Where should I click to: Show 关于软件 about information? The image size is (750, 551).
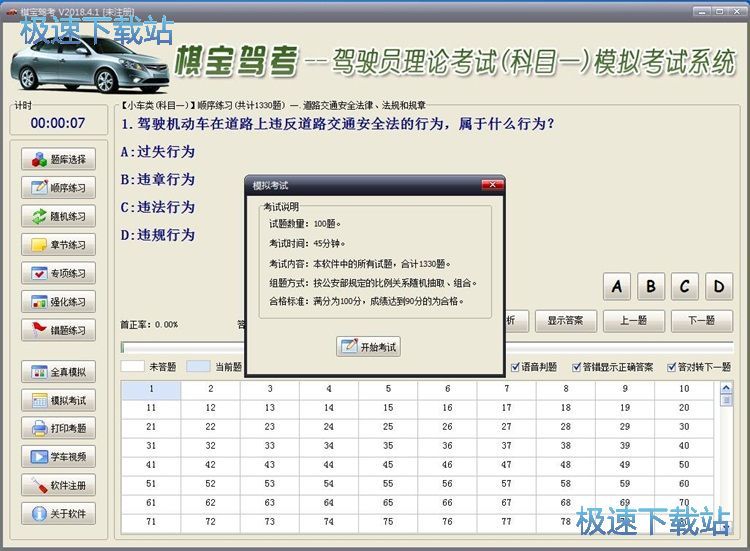58,514
